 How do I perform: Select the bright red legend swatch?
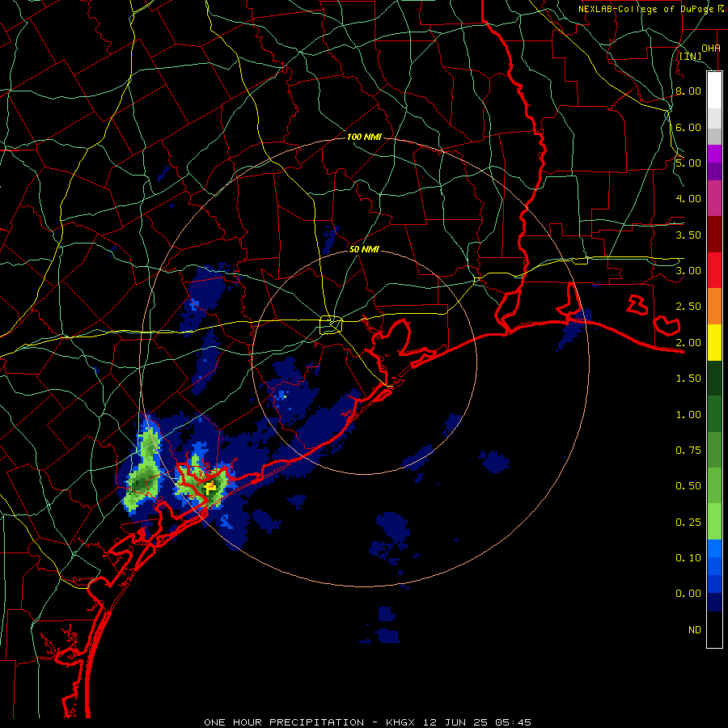714,270
